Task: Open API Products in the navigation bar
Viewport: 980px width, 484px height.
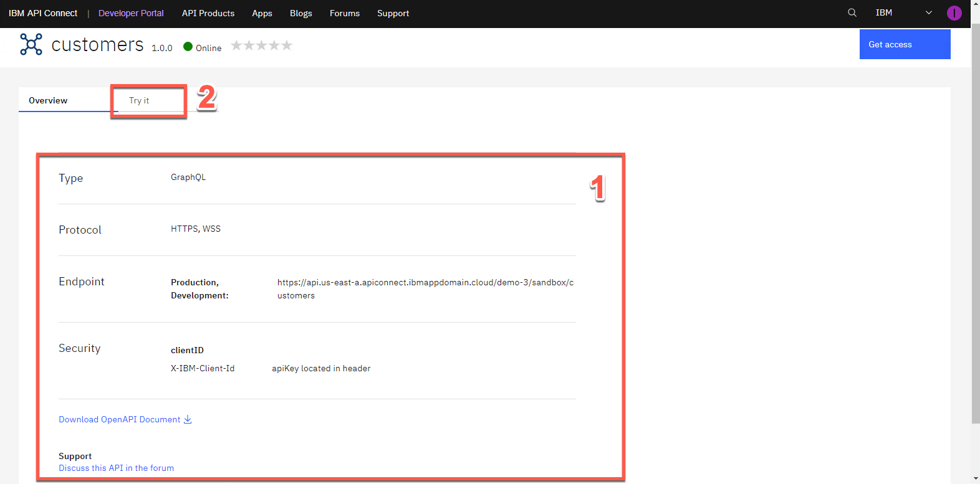Action: pyautogui.click(x=208, y=13)
